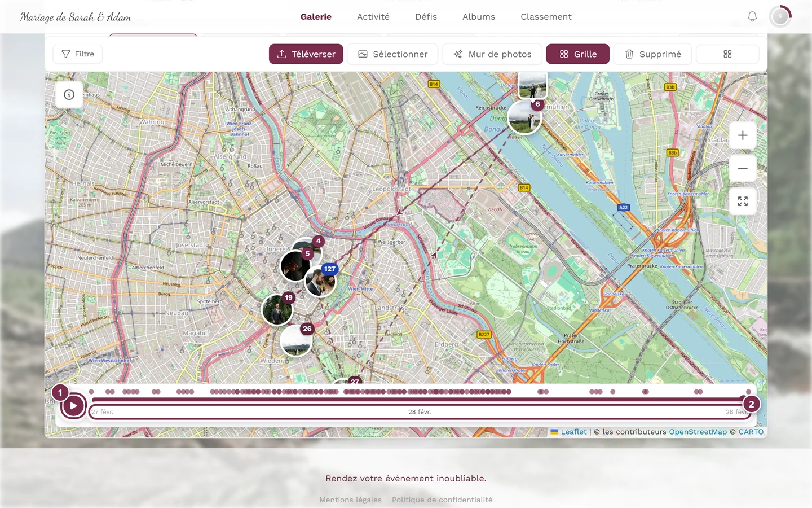This screenshot has width=812, height=508.
Task: Click the Mariage de Sarah & Adam title
Action: pyautogui.click(x=76, y=17)
